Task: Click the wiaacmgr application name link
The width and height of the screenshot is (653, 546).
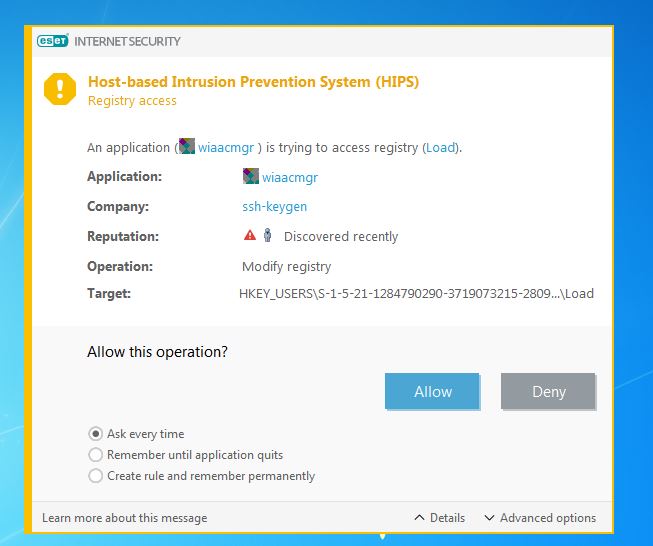Action: tap(290, 177)
